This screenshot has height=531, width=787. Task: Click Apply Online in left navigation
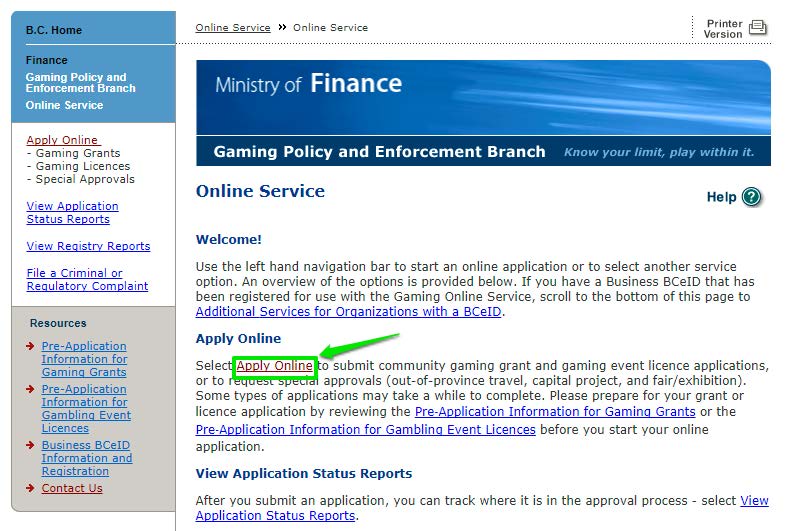pos(63,140)
